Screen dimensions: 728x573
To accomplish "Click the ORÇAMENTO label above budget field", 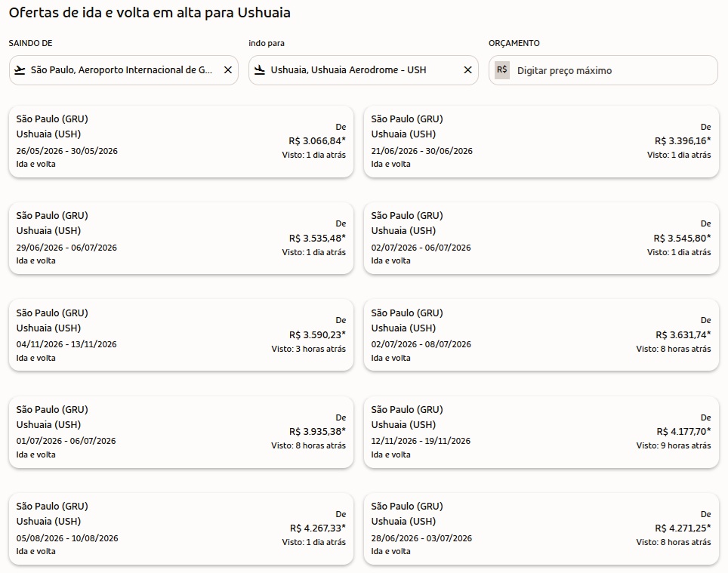I will pyautogui.click(x=514, y=43).
